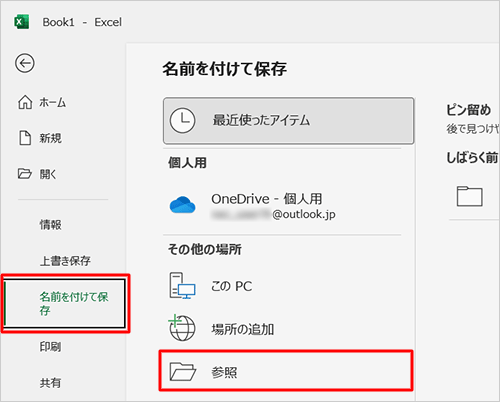Click the computer icon beside この PC
Image resolution: width=500 pixels, height=402 pixels.
182,286
